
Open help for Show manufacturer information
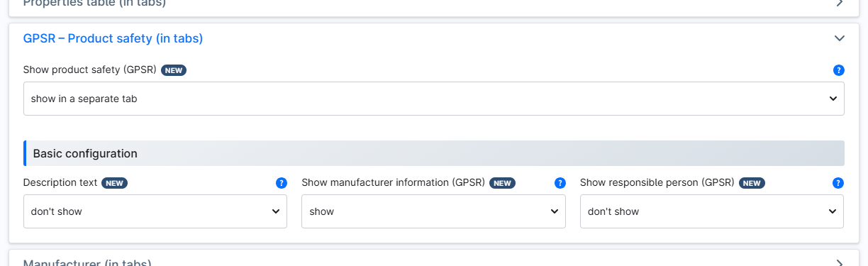tap(560, 183)
